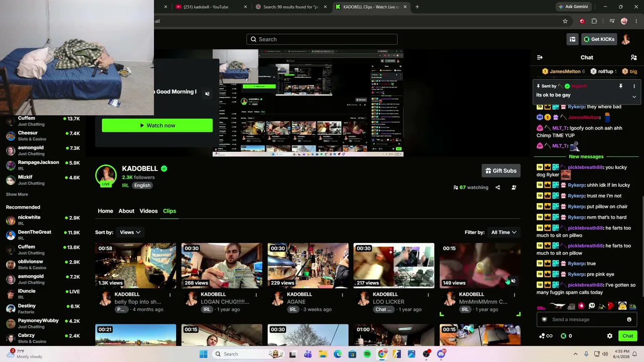The height and width of the screenshot is (362, 644).
Task: Open the emote picker in chat input
Action: coord(629,319)
